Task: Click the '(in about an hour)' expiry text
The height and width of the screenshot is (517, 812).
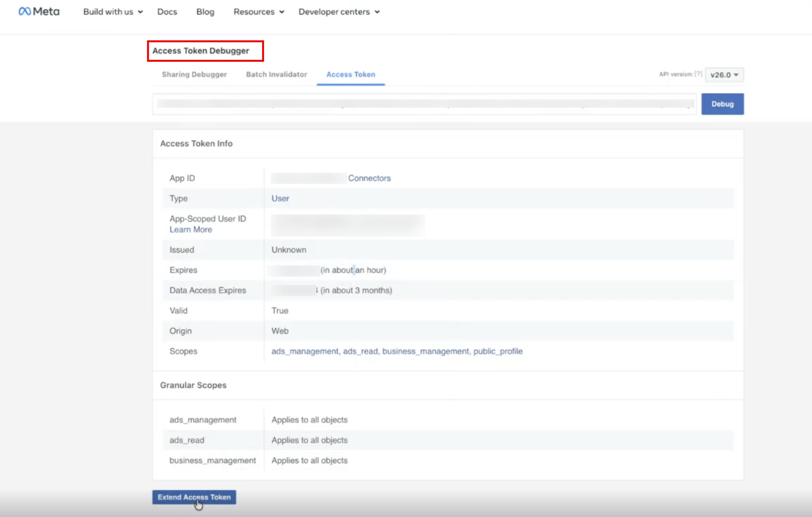Action: tap(353, 270)
